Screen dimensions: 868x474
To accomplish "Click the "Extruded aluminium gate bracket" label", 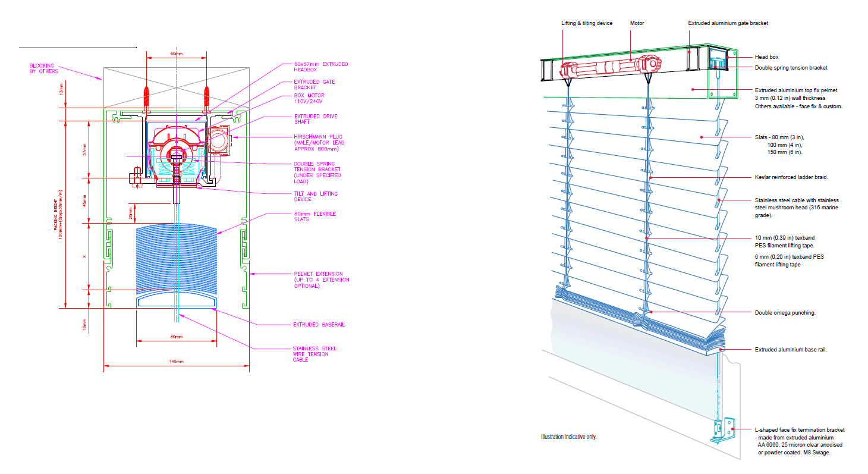I will coord(728,23).
